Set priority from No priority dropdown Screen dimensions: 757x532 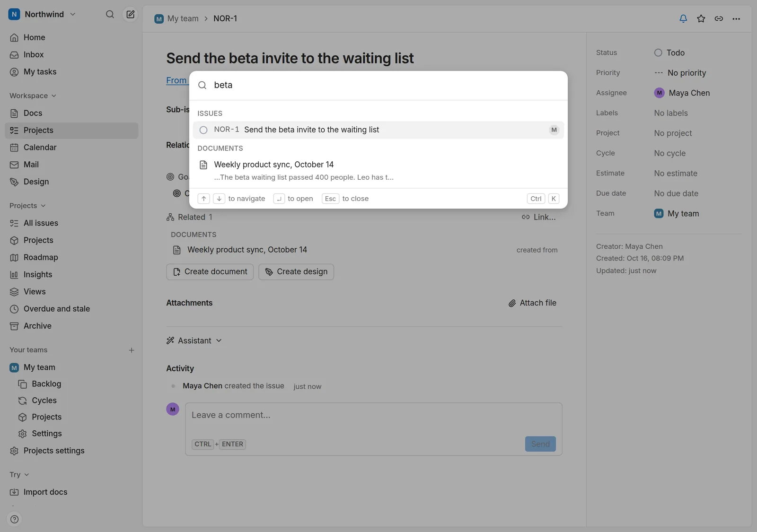click(x=680, y=73)
